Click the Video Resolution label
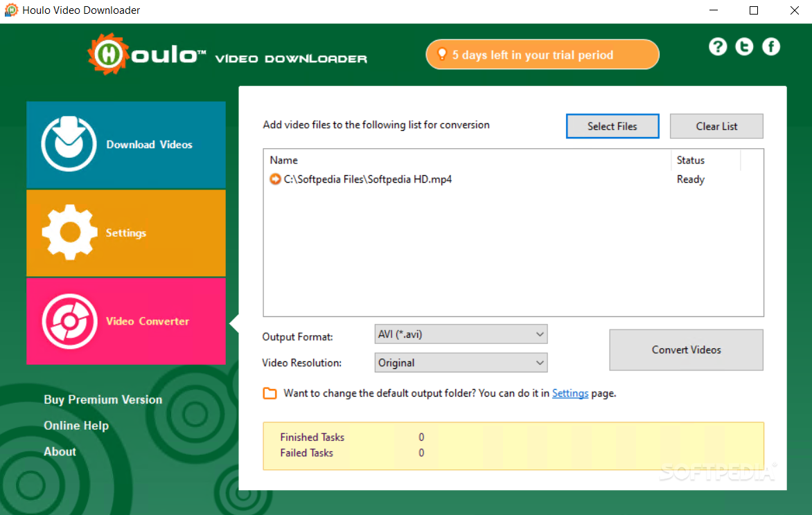812x515 pixels. click(301, 363)
